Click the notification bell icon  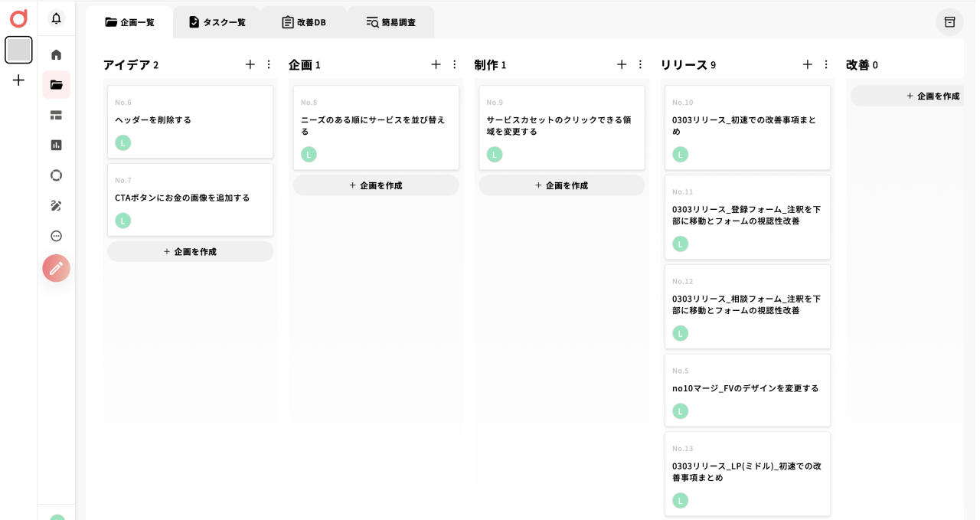56,18
